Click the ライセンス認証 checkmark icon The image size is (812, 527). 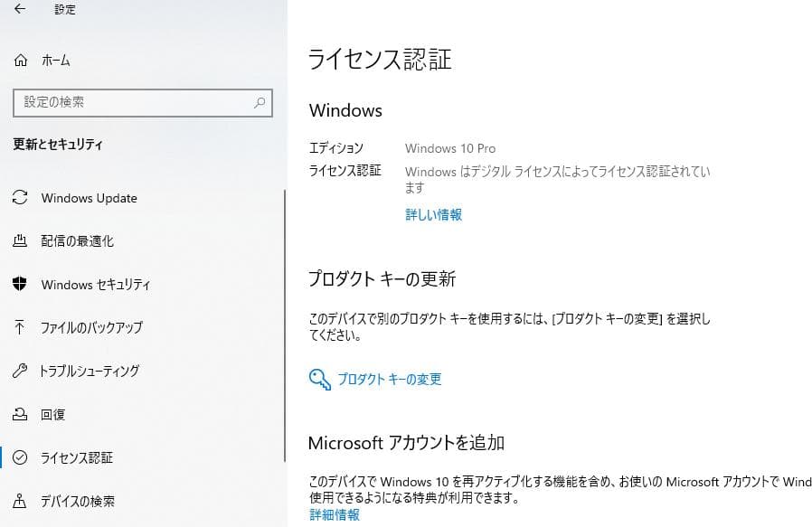[20, 458]
